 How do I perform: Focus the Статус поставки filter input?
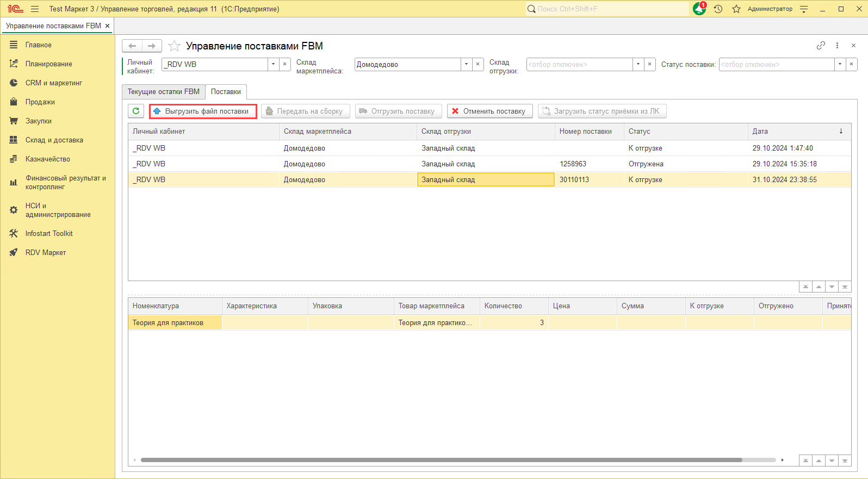point(777,64)
